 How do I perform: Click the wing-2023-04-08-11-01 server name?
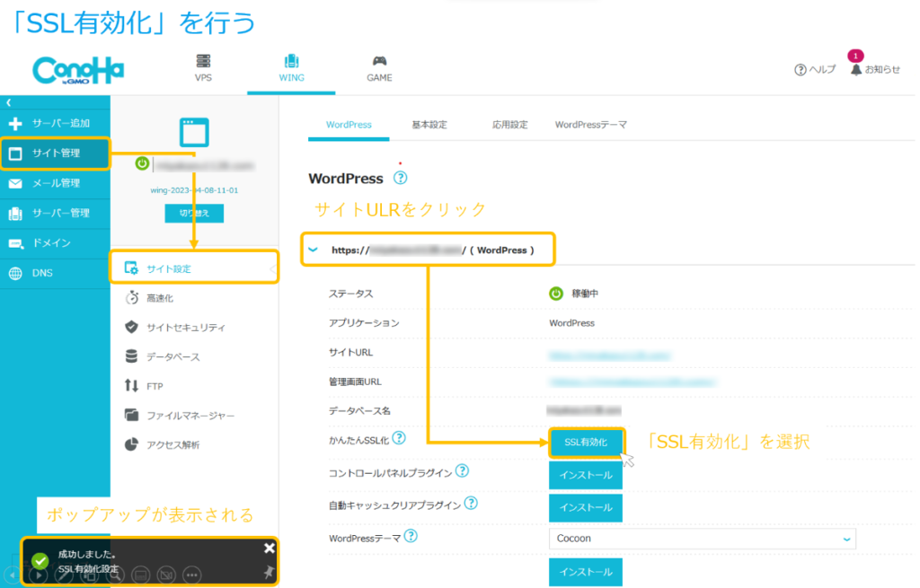pos(194,190)
